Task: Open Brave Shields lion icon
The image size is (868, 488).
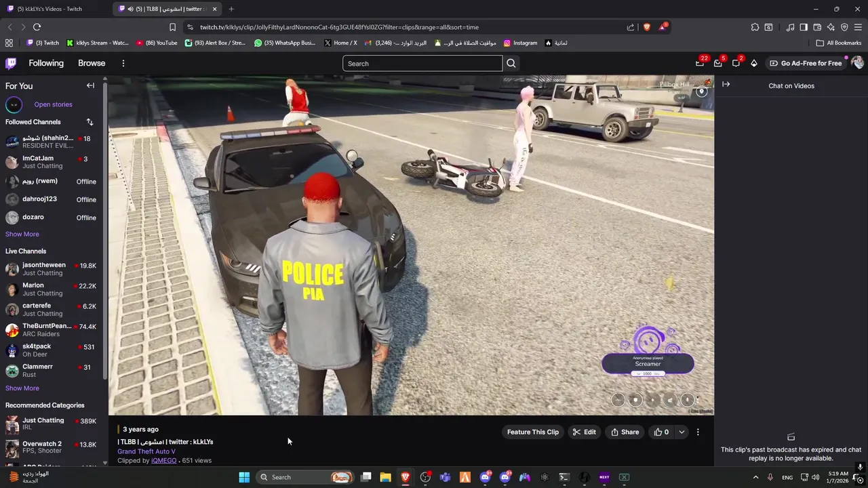Action: [x=646, y=27]
